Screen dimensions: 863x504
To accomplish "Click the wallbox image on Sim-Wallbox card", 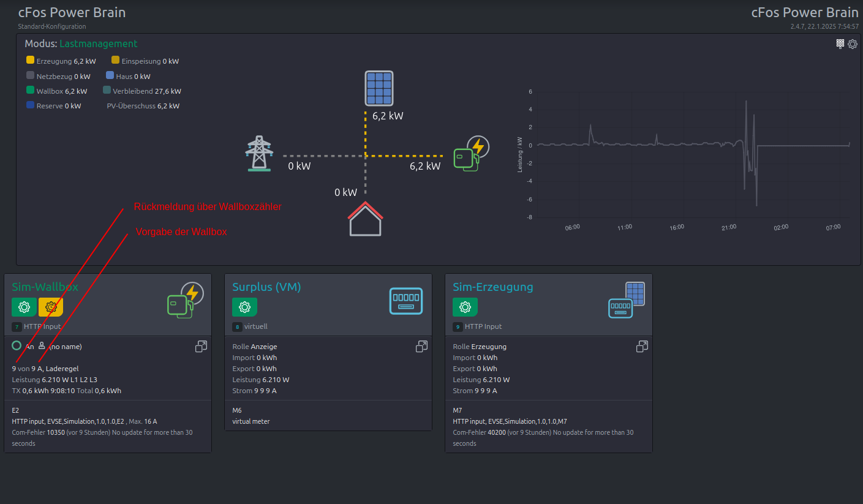I will [x=186, y=300].
